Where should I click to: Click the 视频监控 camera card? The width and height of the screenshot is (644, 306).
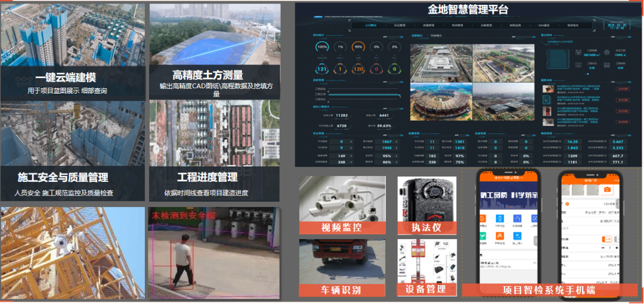(x=342, y=205)
